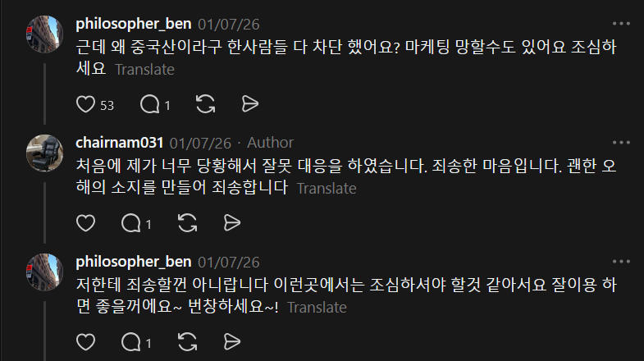Reply to philosopher_ben's last comment

(x=130, y=342)
